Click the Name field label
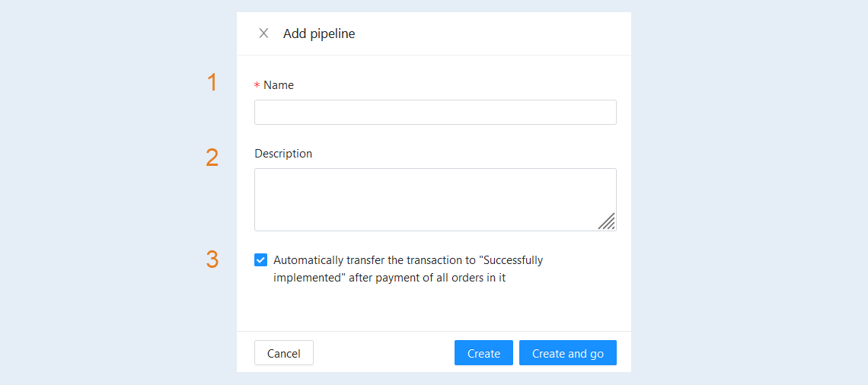This screenshot has width=868, height=385. tap(279, 85)
